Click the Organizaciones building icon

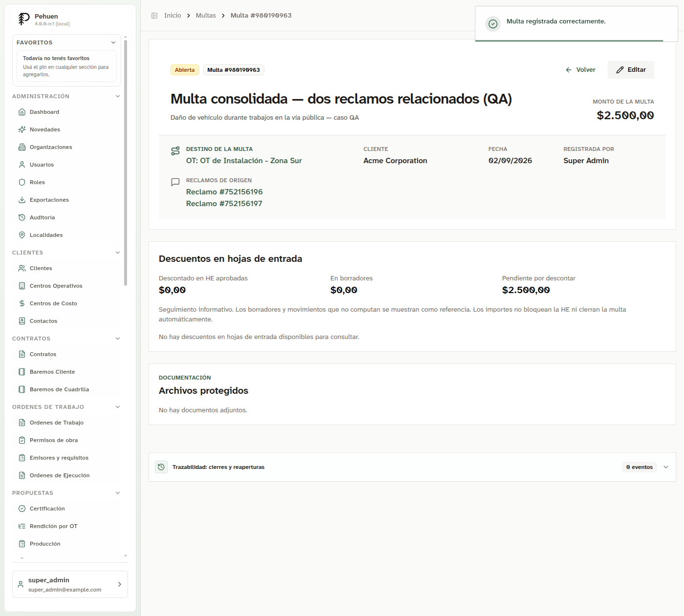(x=22, y=147)
